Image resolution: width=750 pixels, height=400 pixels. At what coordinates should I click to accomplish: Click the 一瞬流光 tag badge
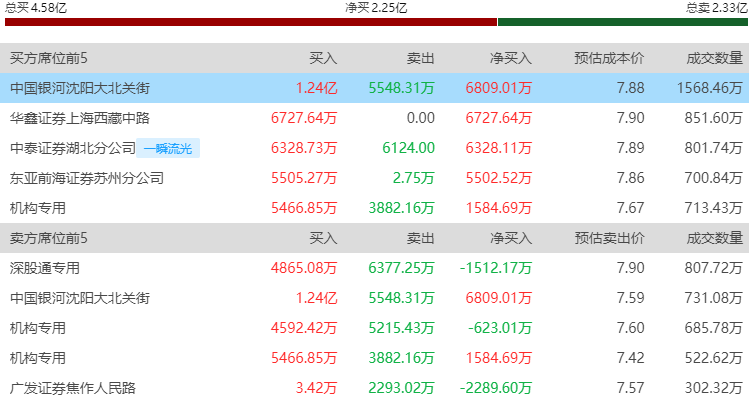[x=168, y=148]
